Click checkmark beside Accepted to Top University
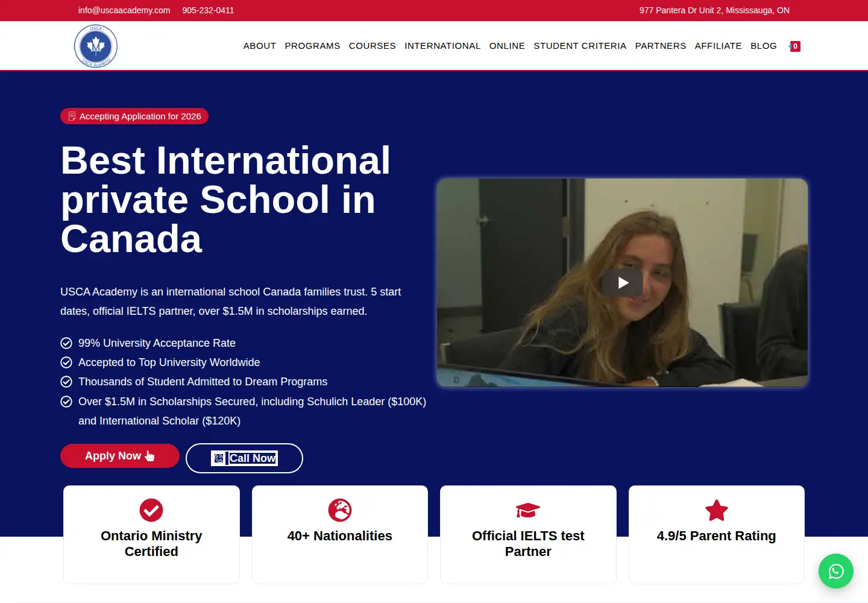 66,362
